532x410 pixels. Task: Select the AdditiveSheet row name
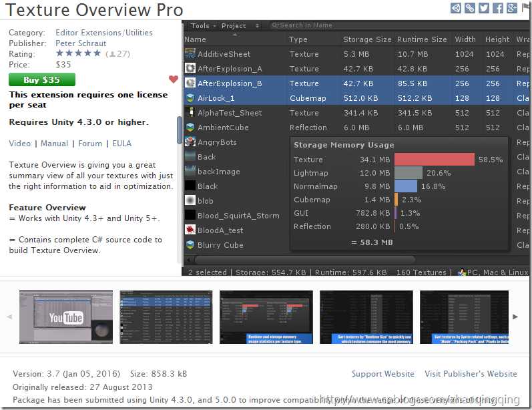pos(224,54)
